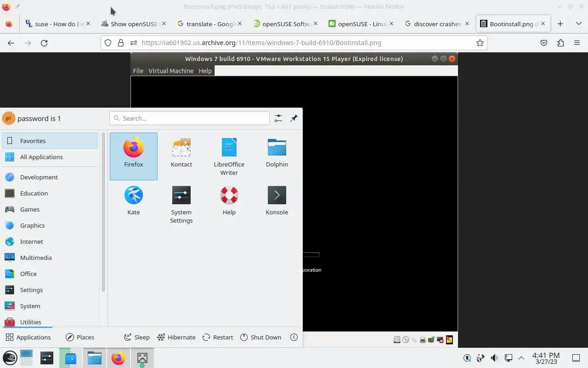
Task: Close the Bootinstall.png tab
Action: [x=543, y=24]
